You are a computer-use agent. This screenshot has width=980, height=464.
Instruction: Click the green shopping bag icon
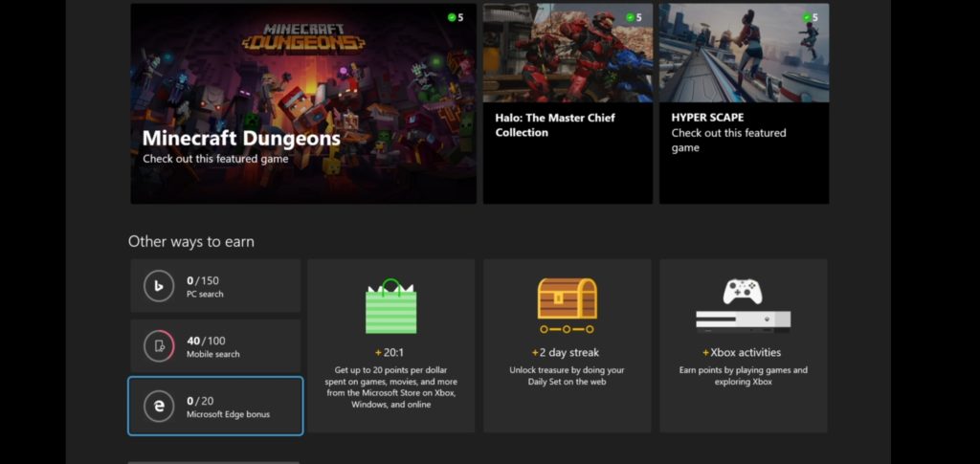point(390,306)
